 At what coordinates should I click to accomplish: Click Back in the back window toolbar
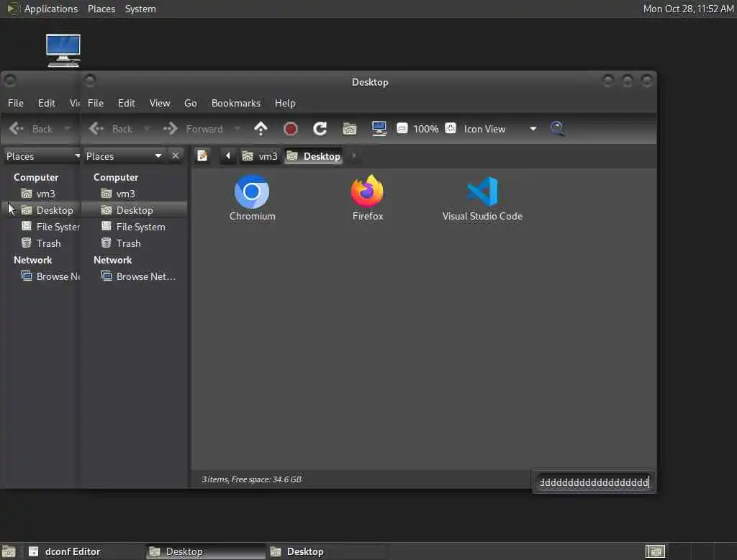pos(31,128)
